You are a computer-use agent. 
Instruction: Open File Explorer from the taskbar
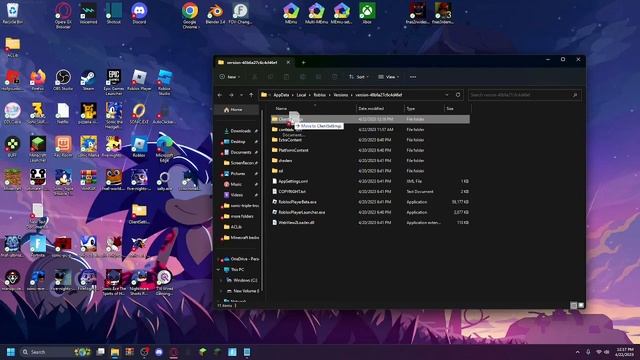coord(115,352)
